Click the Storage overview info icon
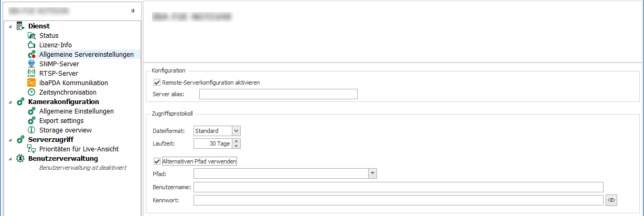 [31, 130]
